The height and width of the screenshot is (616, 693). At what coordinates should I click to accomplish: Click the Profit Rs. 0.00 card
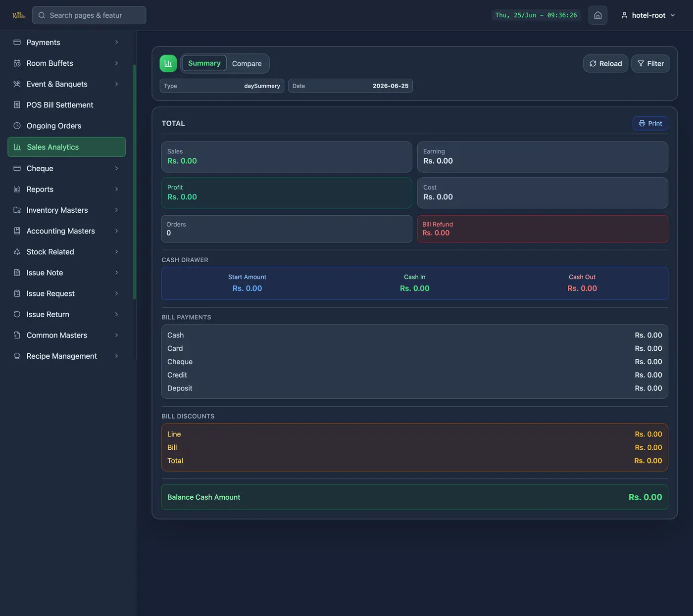tap(287, 193)
